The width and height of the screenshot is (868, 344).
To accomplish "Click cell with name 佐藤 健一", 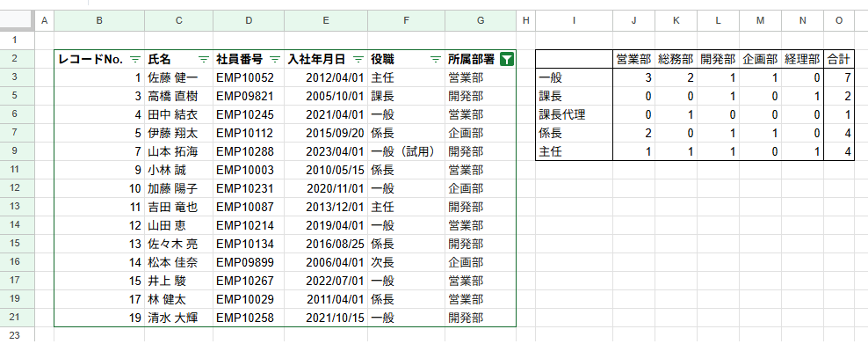I will coord(179,77).
